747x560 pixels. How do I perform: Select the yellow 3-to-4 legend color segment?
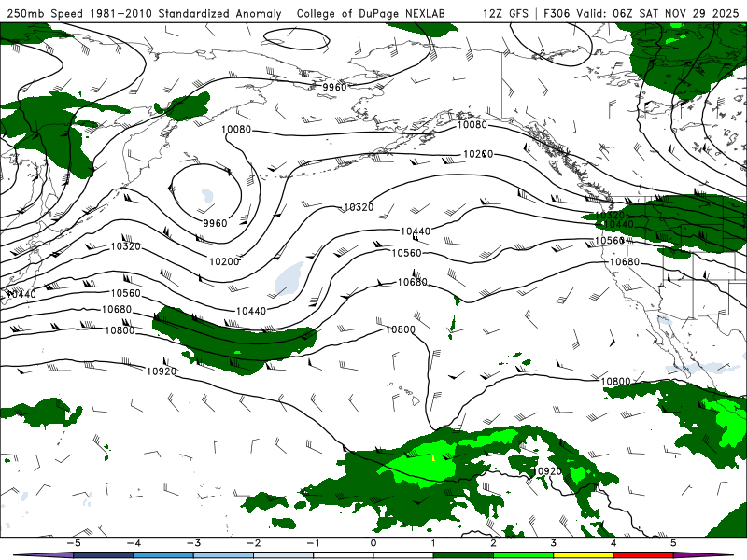583,555
